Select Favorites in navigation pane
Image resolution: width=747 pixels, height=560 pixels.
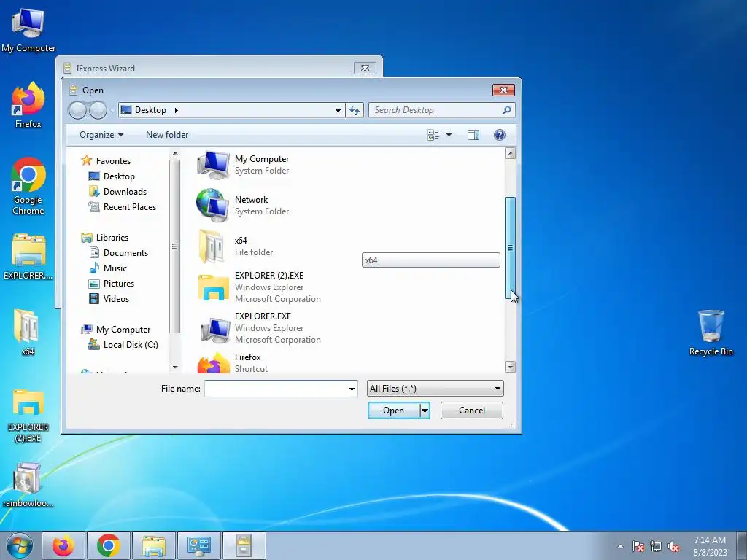[113, 161]
